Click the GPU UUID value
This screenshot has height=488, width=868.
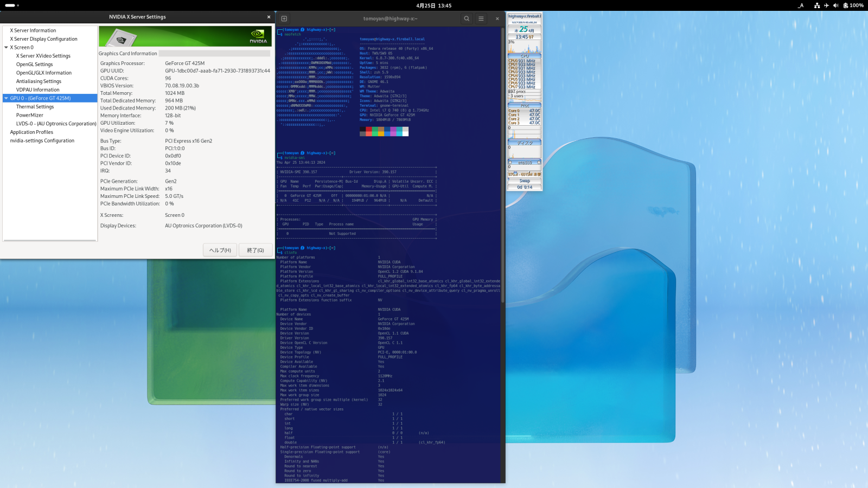218,71
